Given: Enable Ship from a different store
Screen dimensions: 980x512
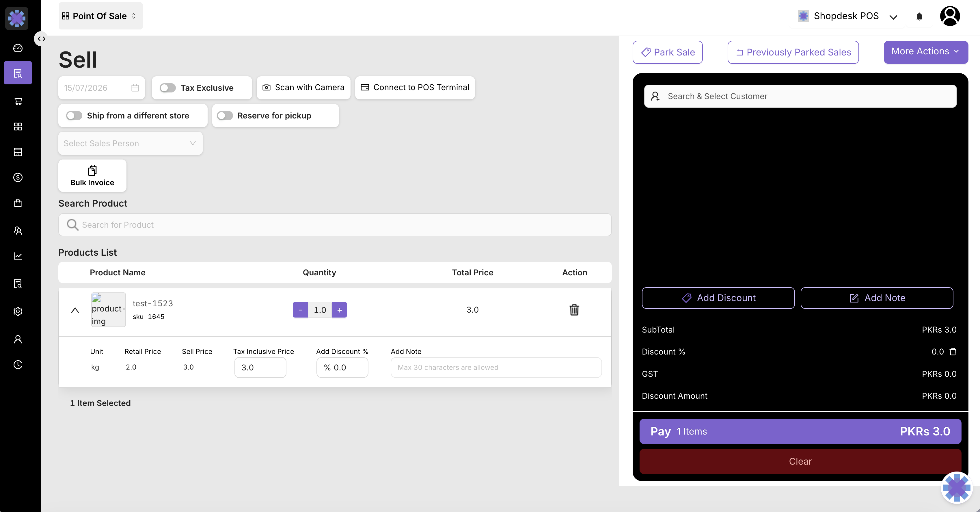Looking at the screenshot, I should coord(74,116).
